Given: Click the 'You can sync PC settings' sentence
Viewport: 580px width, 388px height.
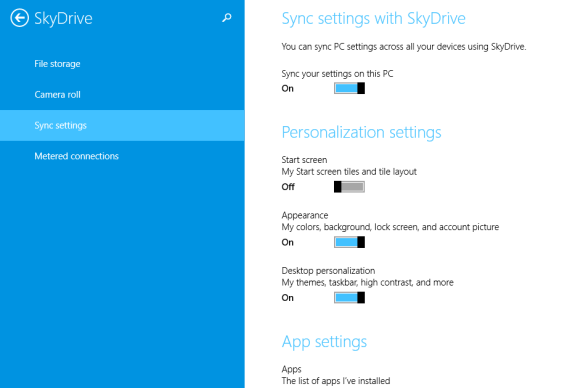Looking at the screenshot, I should (404, 47).
